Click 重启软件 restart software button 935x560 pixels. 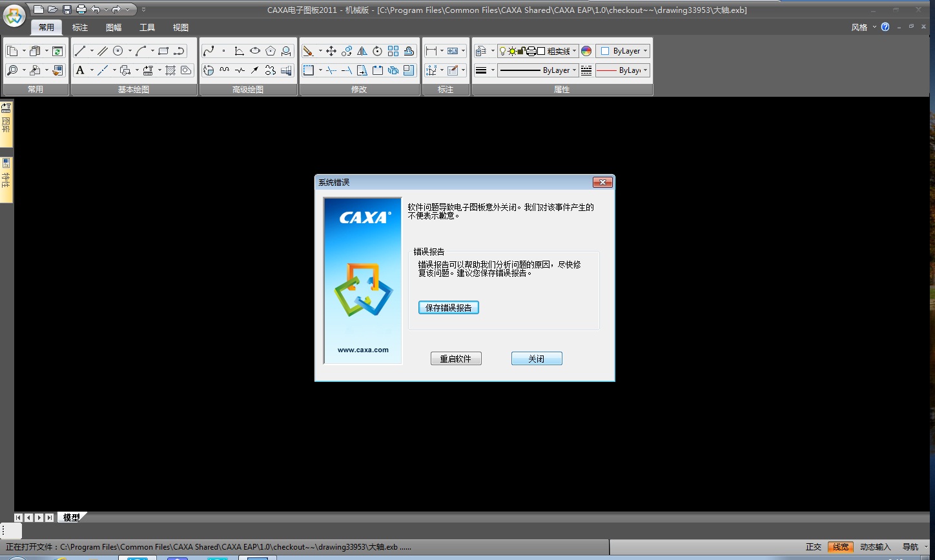coord(456,359)
